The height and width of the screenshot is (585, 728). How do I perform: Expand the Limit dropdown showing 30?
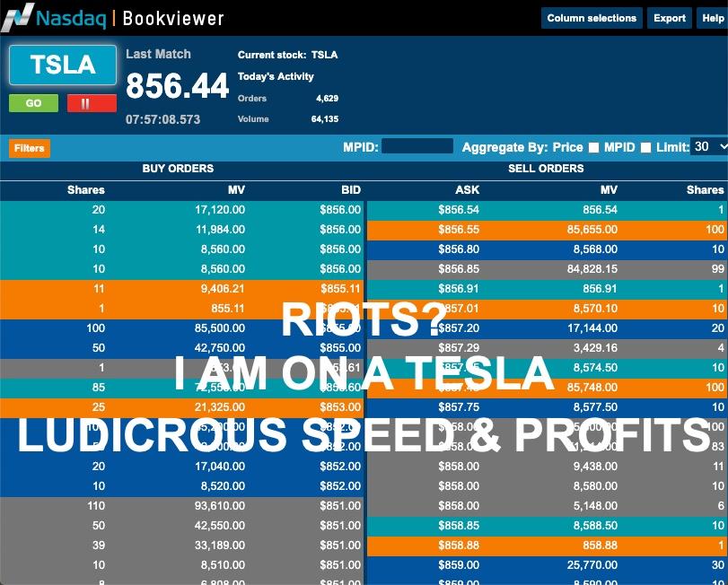click(x=709, y=147)
